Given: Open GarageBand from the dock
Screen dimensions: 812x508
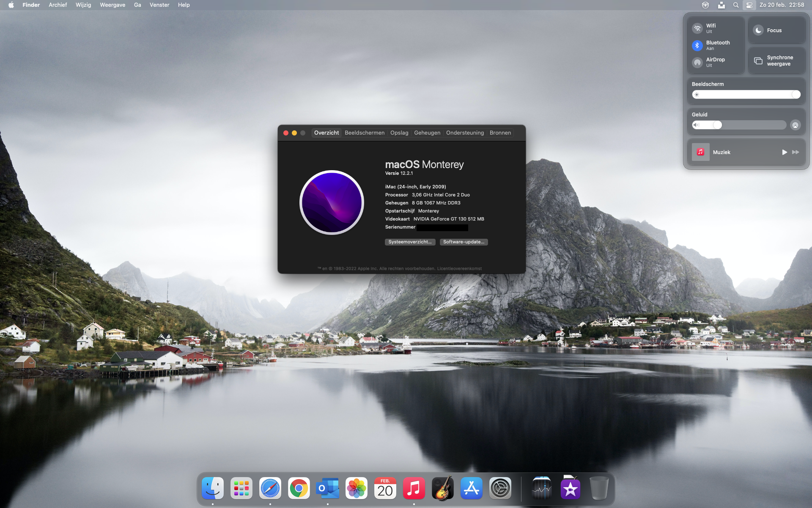Looking at the screenshot, I should tap(443, 489).
